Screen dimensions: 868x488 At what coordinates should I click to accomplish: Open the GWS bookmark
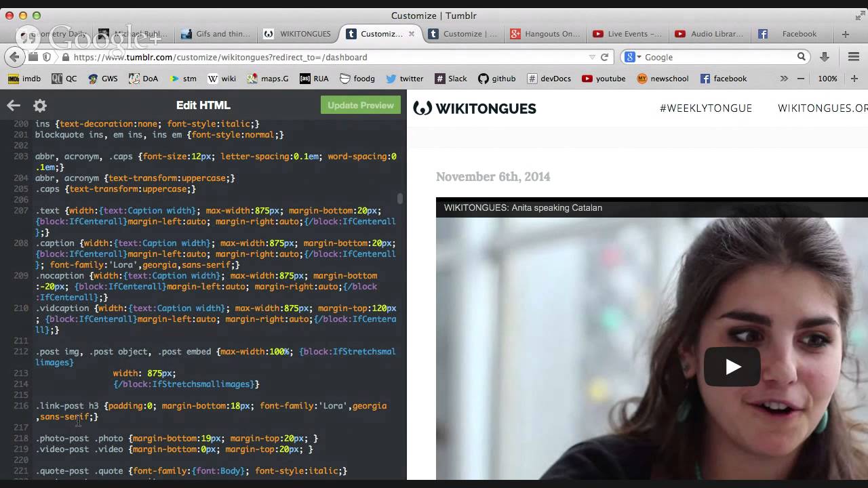pyautogui.click(x=102, y=79)
